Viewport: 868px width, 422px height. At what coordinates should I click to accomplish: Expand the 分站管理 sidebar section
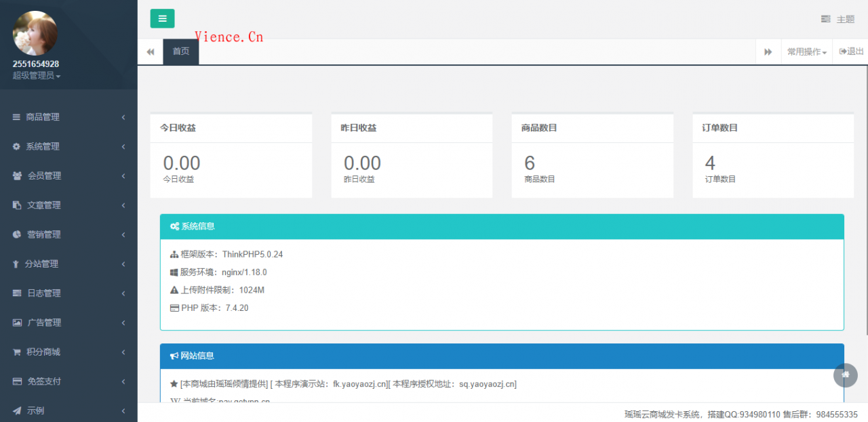pyautogui.click(x=68, y=263)
